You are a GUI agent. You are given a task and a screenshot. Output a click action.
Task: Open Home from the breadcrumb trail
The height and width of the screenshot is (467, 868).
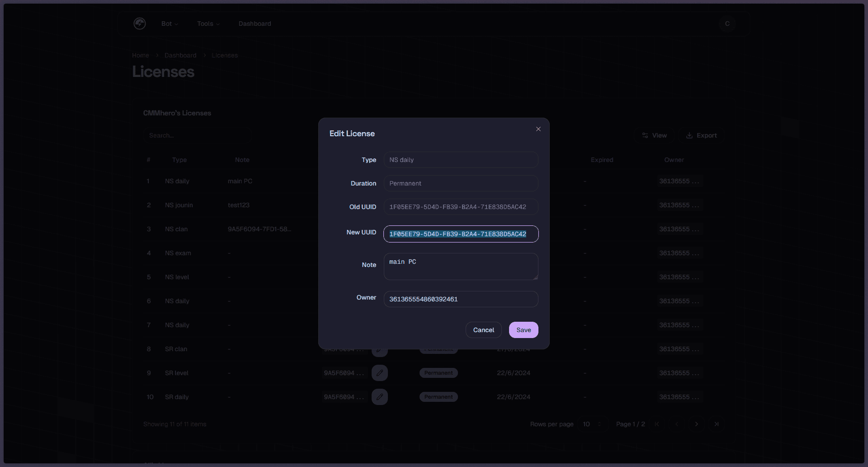click(140, 55)
